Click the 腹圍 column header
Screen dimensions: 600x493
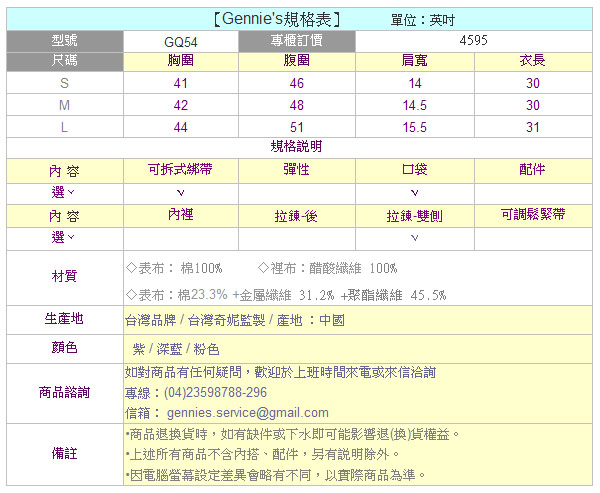[x=297, y=60]
